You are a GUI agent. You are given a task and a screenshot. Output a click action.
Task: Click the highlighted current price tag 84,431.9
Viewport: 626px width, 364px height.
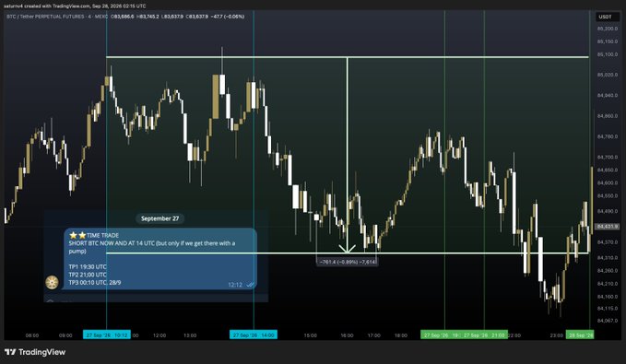[608, 227]
